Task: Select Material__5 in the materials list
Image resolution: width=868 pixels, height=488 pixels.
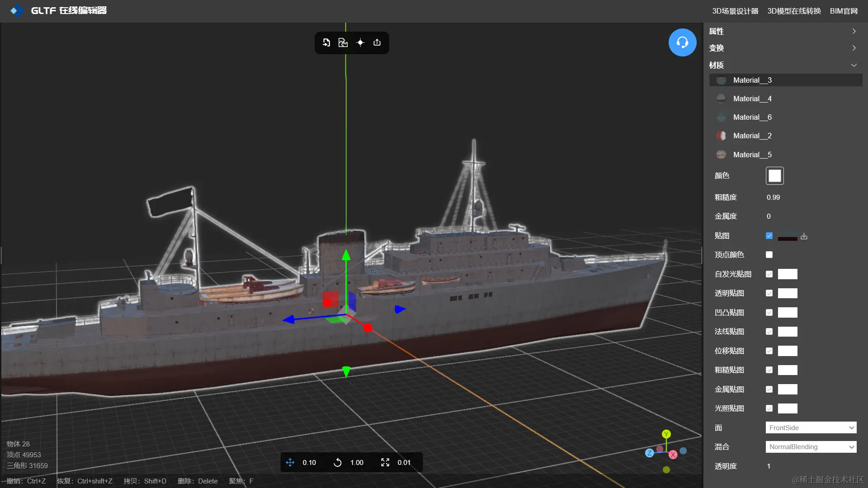Action: point(752,155)
